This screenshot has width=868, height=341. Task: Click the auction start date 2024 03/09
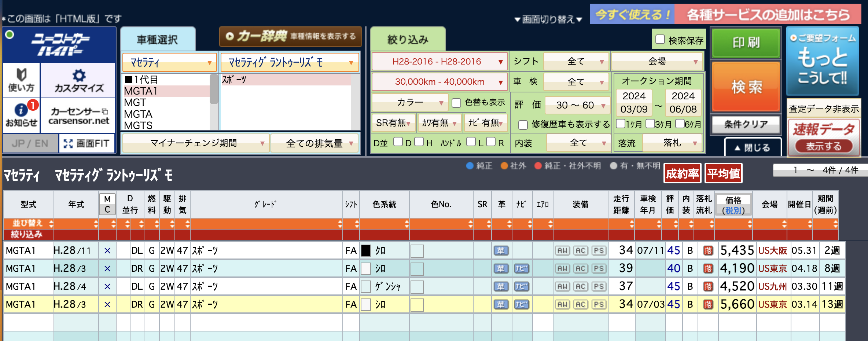(x=634, y=103)
